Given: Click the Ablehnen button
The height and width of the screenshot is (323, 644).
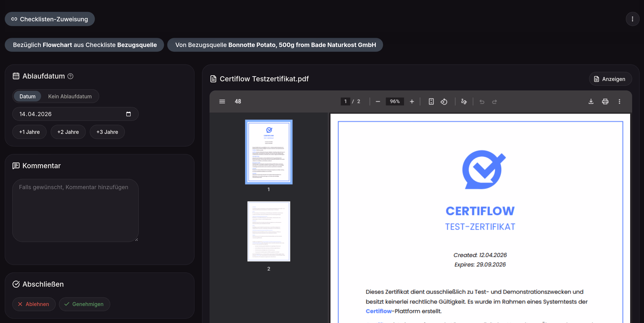Looking at the screenshot, I should click(34, 304).
